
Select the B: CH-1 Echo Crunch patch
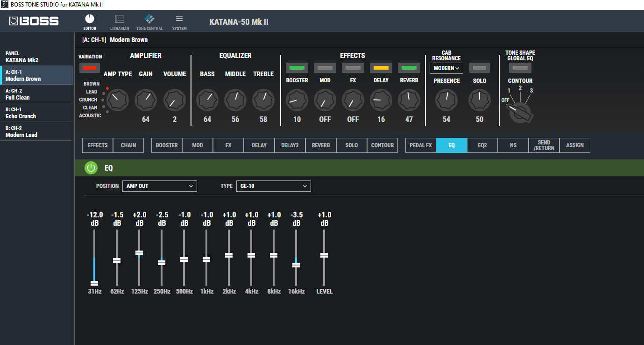36,113
